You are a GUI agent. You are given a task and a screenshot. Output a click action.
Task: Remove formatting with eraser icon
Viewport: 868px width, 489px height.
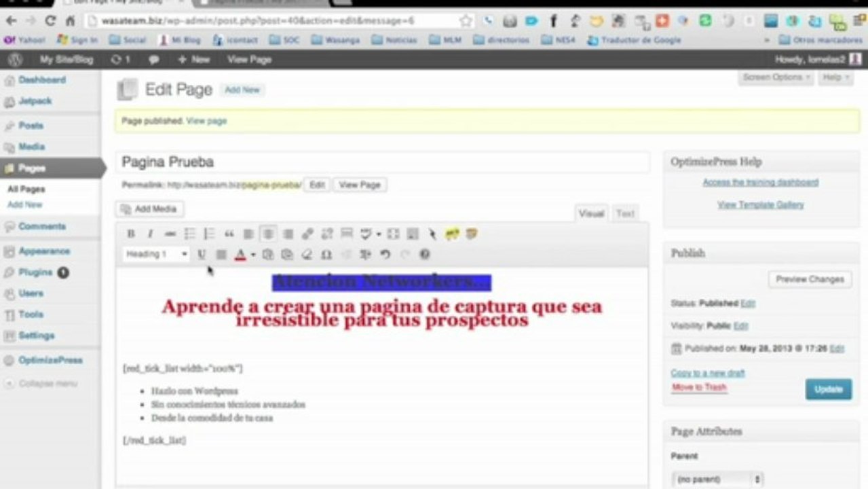pyautogui.click(x=307, y=255)
